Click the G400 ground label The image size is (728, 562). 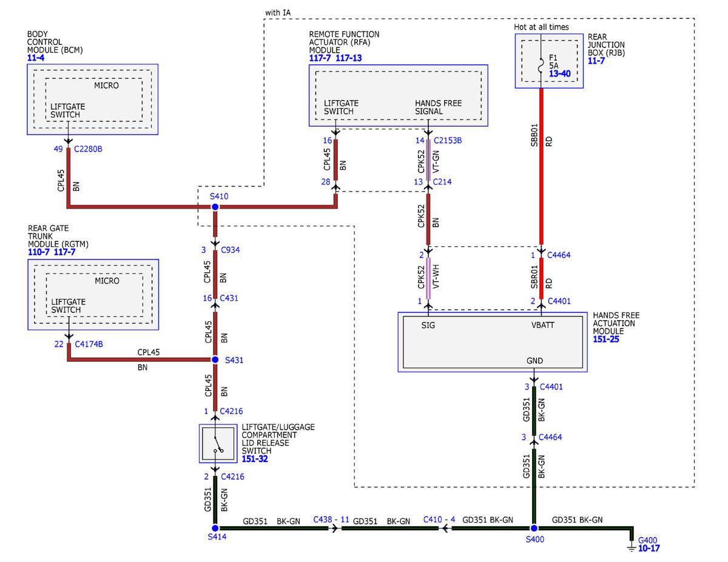click(649, 540)
